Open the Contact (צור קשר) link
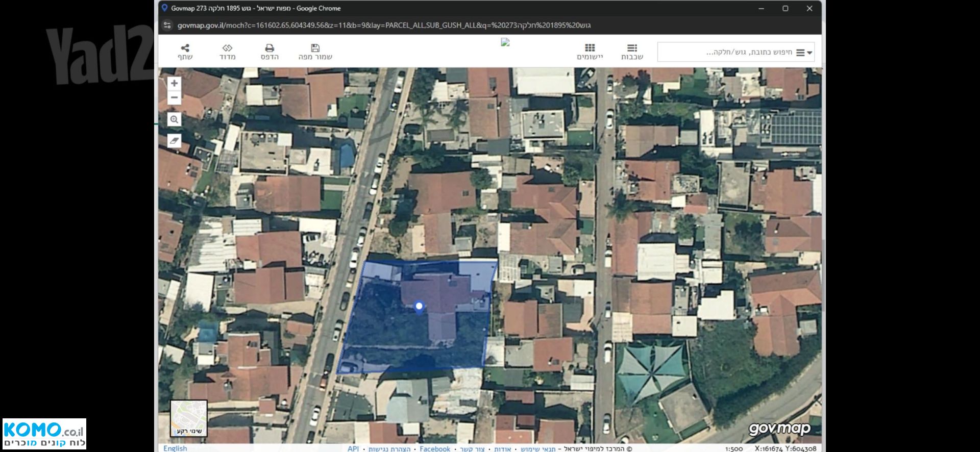Viewport: 980px width, 452px height. coord(472,449)
